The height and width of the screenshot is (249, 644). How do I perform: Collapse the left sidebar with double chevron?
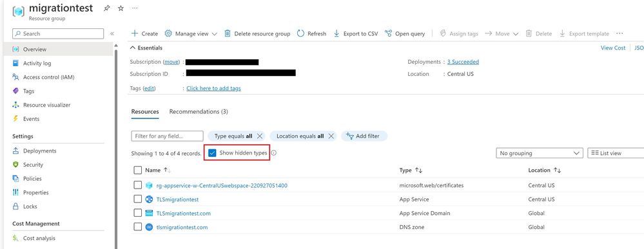point(112,33)
